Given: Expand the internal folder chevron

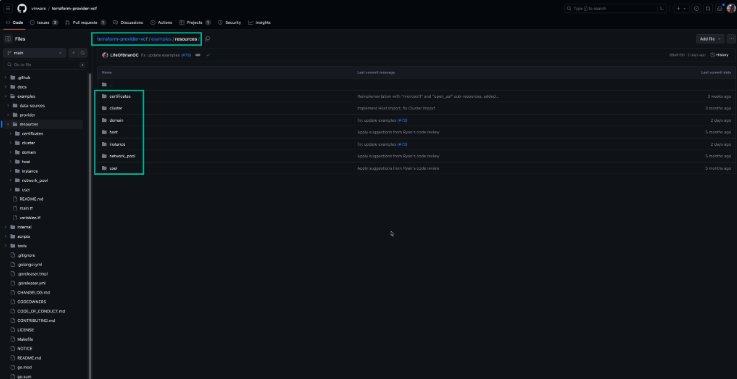Looking at the screenshot, I should [6, 227].
